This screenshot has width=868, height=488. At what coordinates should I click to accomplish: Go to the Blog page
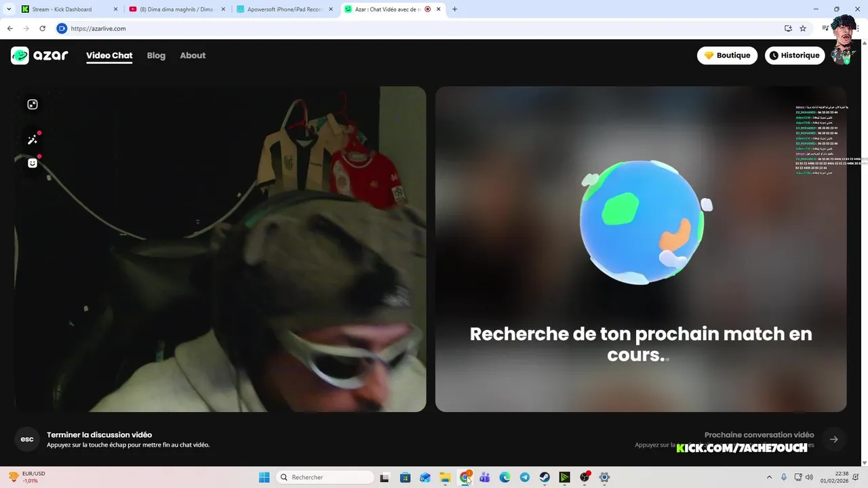tap(156, 56)
